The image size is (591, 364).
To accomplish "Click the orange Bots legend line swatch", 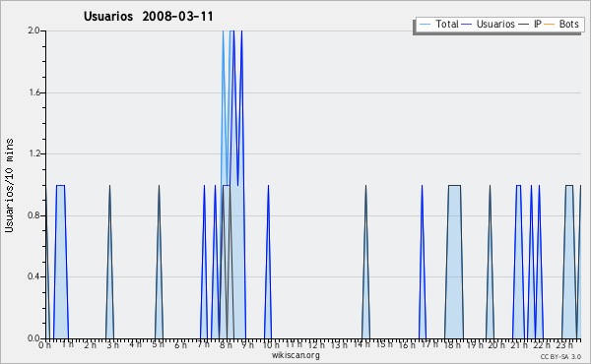I will (x=550, y=25).
